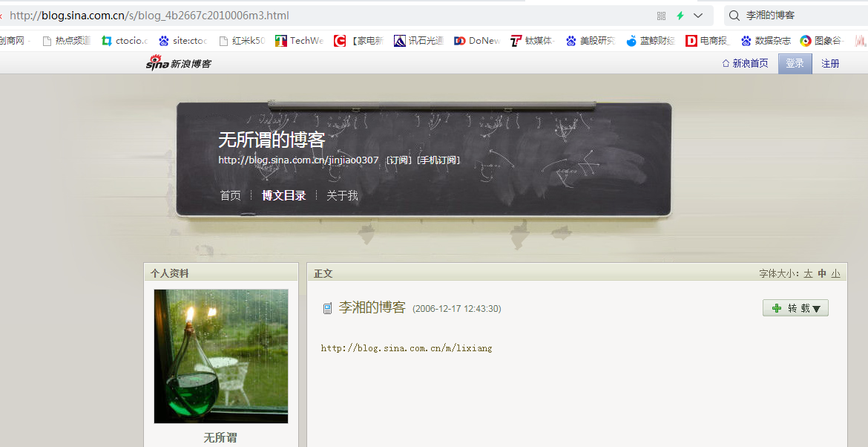Click the 注册 register link
The height and width of the screenshot is (447, 868).
[x=830, y=64]
